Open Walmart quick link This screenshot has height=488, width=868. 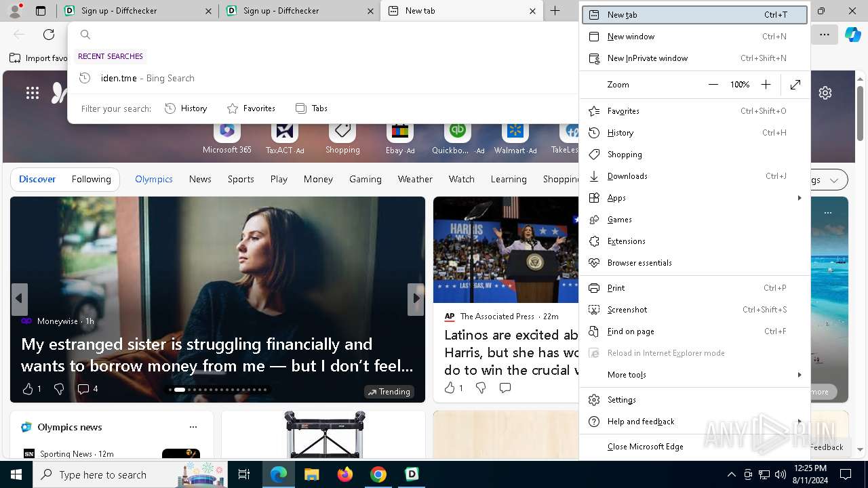[515, 138]
